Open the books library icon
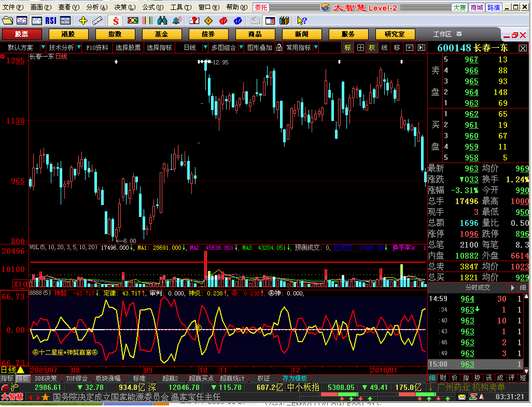This screenshot has width=532, height=407. pos(284,21)
